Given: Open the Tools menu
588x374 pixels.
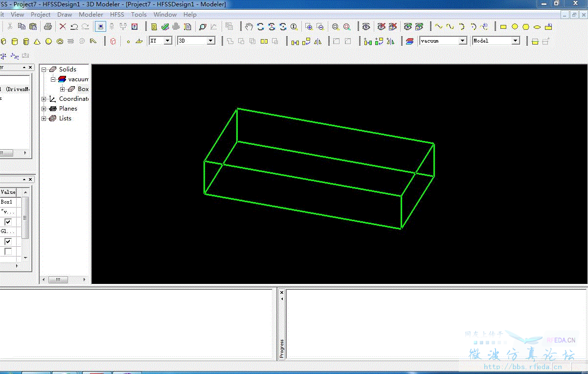Looking at the screenshot, I should (139, 14).
